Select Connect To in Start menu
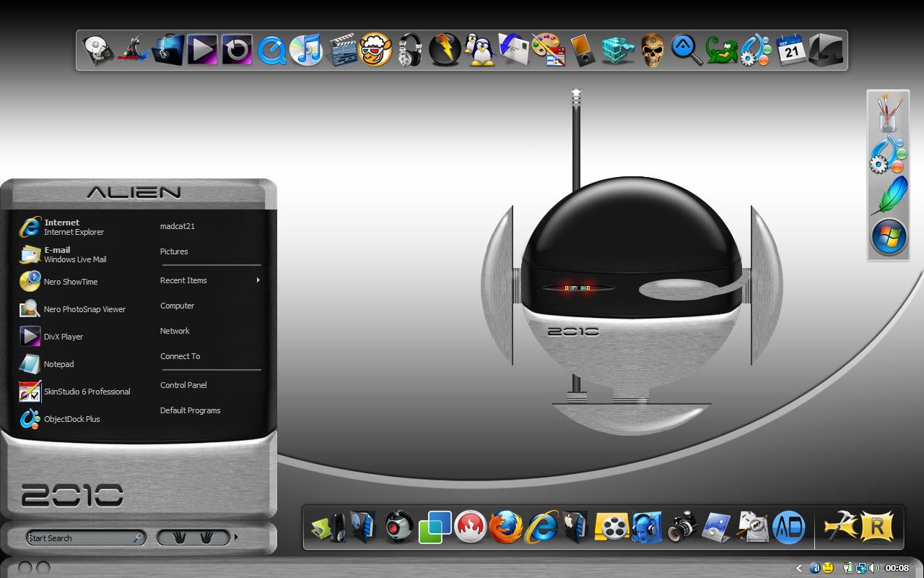The image size is (924, 578). coord(180,356)
